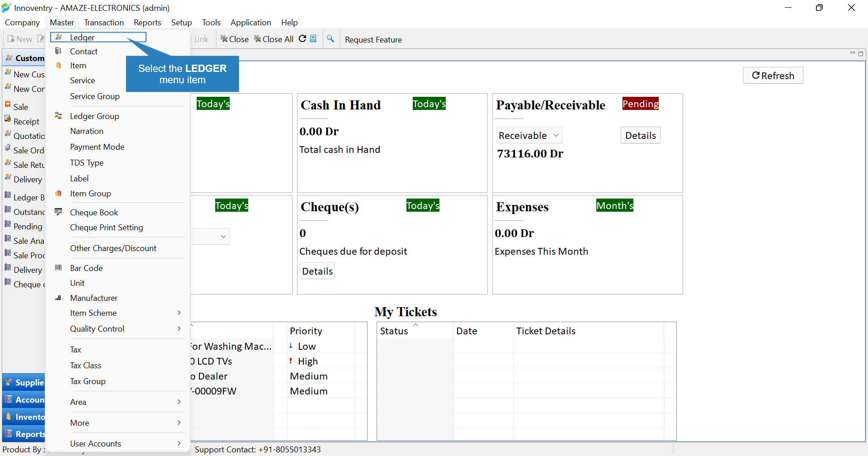Click the Ledger Group icon
The height and width of the screenshot is (456, 868).
point(58,116)
